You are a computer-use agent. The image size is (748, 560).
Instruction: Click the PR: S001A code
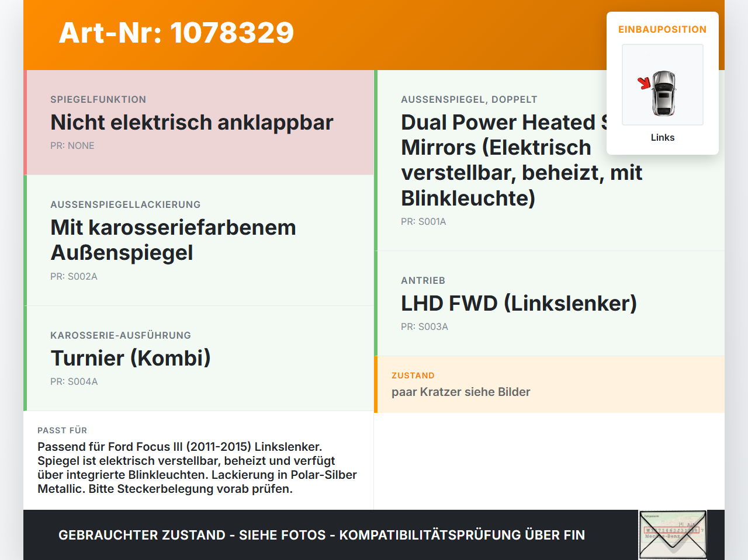(424, 221)
